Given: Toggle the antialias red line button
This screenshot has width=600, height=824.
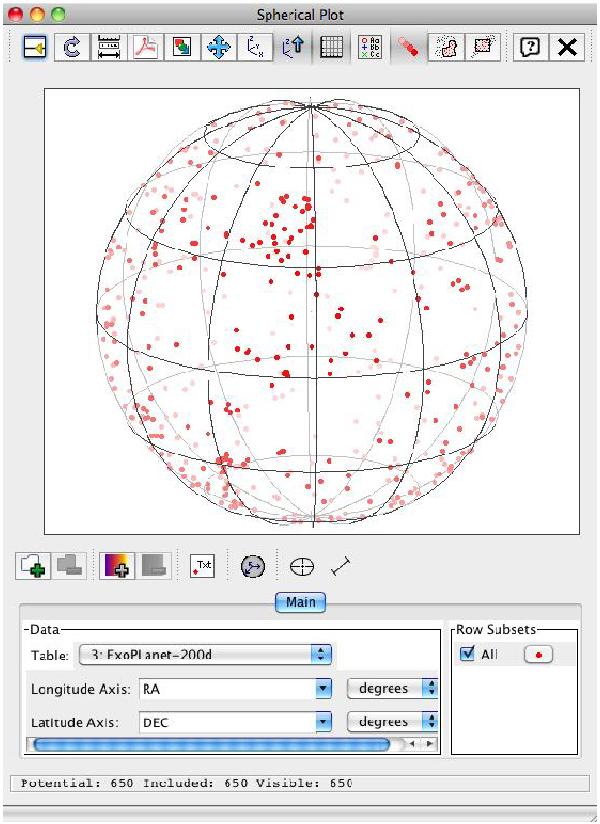Looking at the screenshot, I should coord(405,47).
